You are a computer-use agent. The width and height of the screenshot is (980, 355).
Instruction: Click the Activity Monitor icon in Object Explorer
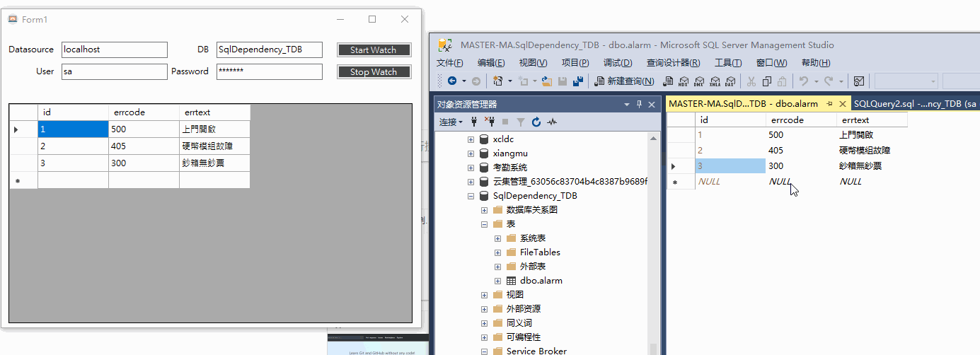point(552,122)
